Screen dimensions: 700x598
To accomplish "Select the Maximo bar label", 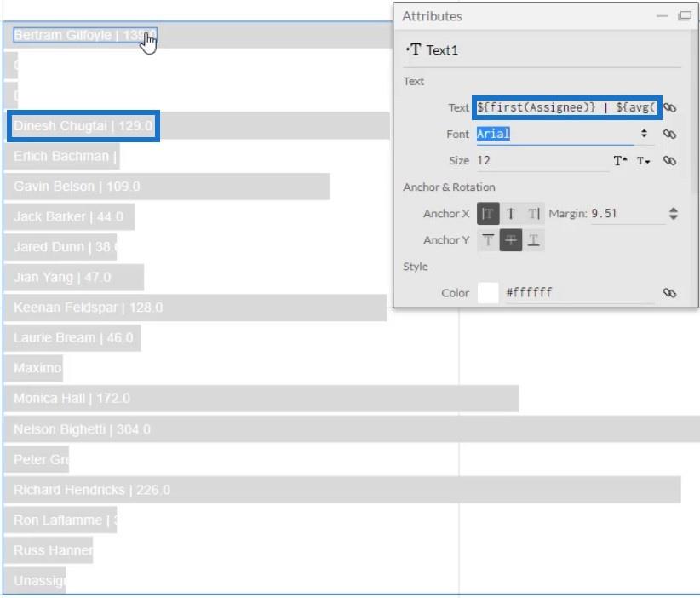I will (37, 368).
